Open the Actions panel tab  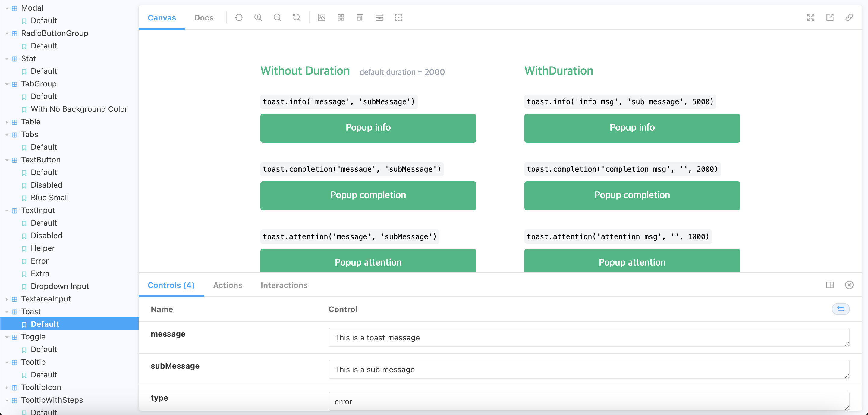point(228,285)
